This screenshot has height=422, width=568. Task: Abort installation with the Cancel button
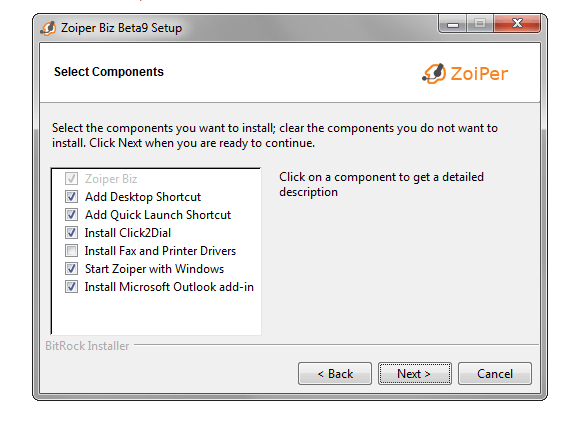pyautogui.click(x=495, y=373)
